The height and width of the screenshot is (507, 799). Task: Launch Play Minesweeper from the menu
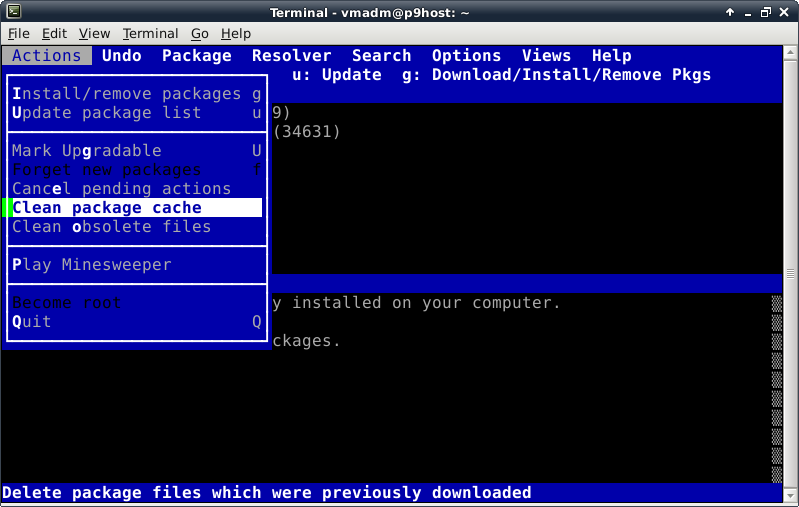coord(92,265)
